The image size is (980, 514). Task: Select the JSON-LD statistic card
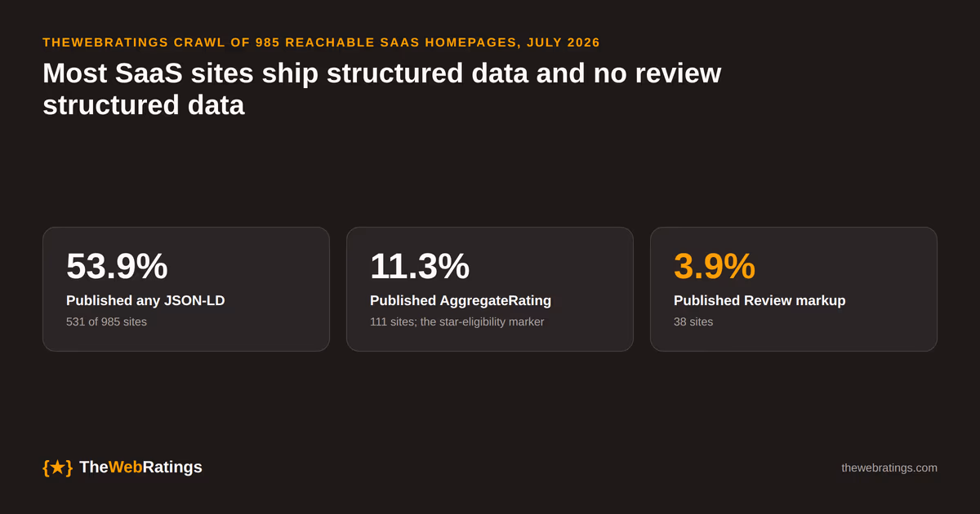coord(186,289)
